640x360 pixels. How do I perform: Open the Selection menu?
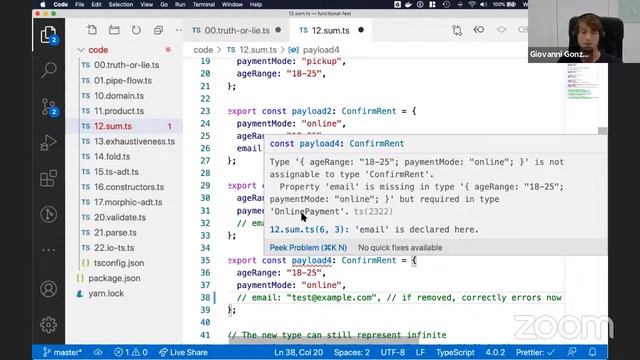tap(121, 4)
